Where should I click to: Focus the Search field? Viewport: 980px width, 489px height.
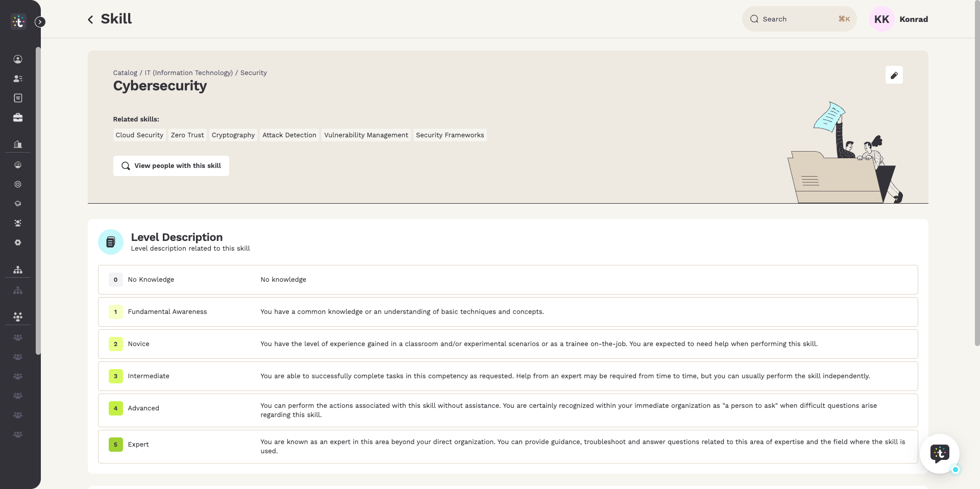click(799, 19)
